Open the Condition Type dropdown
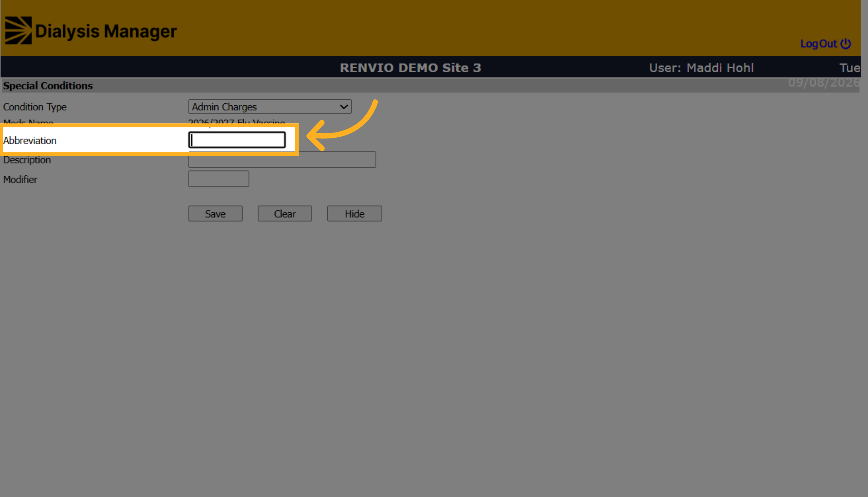The width and height of the screenshot is (868, 497). click(x=270, y=107)
